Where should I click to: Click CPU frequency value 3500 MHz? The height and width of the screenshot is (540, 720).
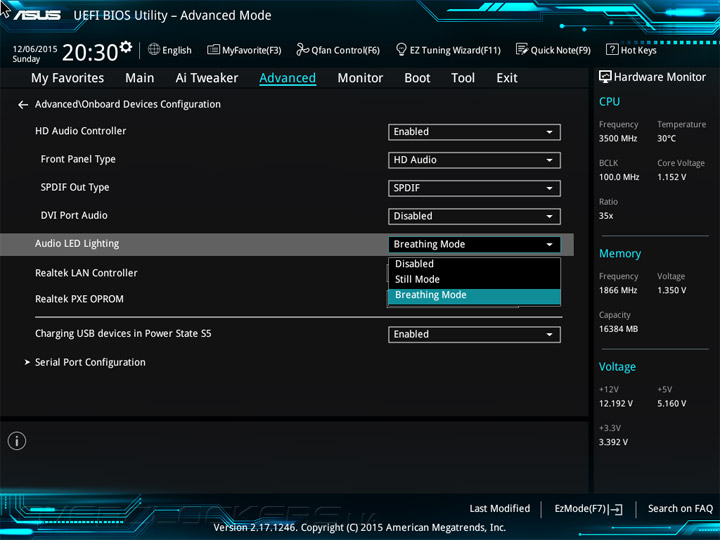618,138
